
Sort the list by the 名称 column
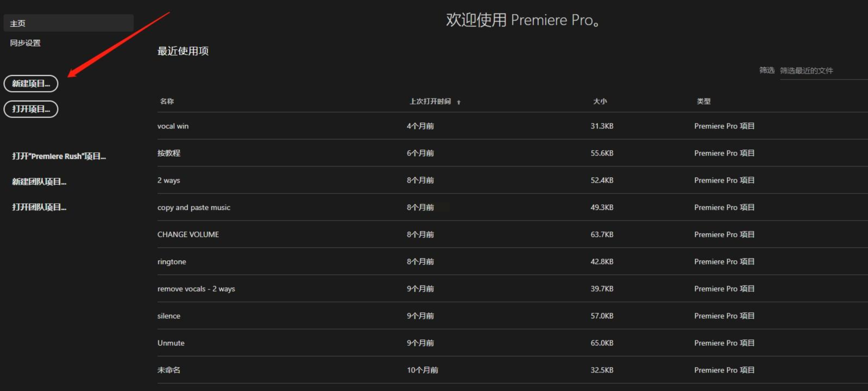167,101
